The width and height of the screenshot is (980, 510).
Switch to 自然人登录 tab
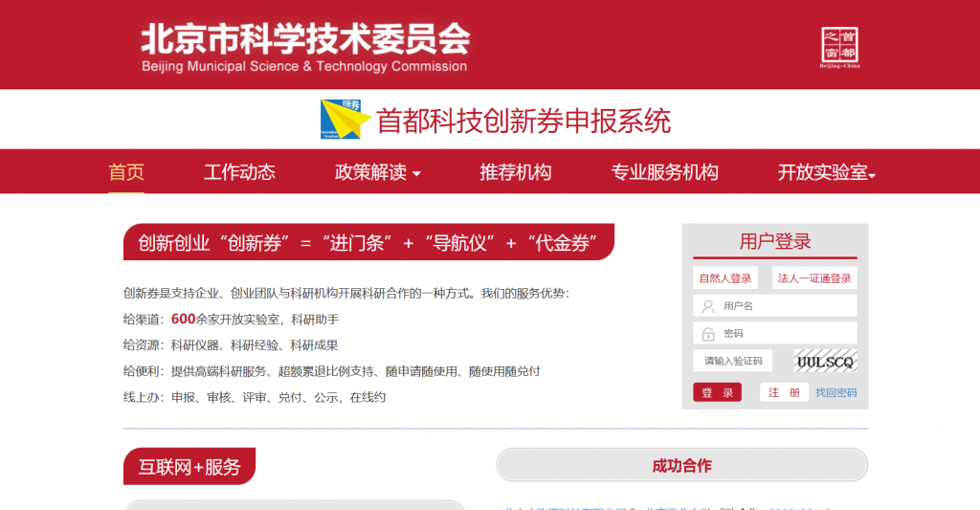click(x=725, y=278)
